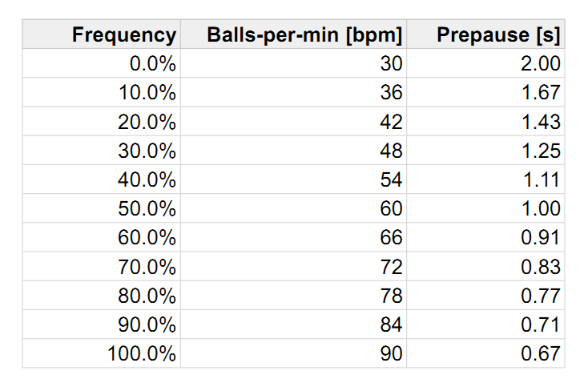
Task: Select the cell showing 42 bpm
Action: pyautogui.click(x=294, y=122)
